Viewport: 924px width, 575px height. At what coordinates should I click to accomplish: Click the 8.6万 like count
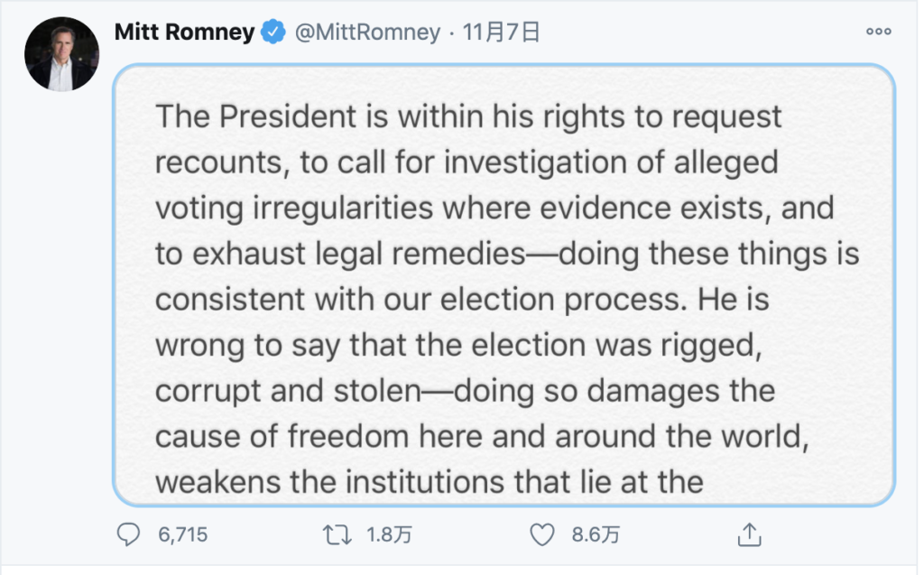click(596, 535)
